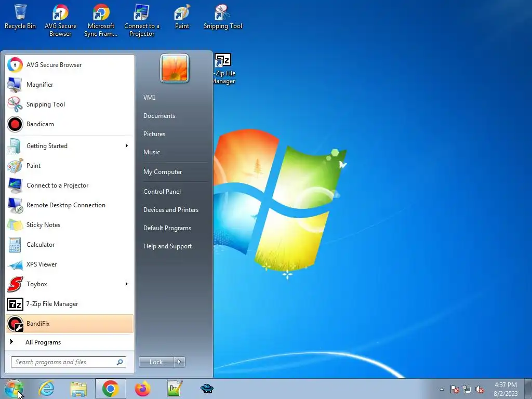Open Calculator from the Start menu
532x399 pixels.
(x=70, y=245)
